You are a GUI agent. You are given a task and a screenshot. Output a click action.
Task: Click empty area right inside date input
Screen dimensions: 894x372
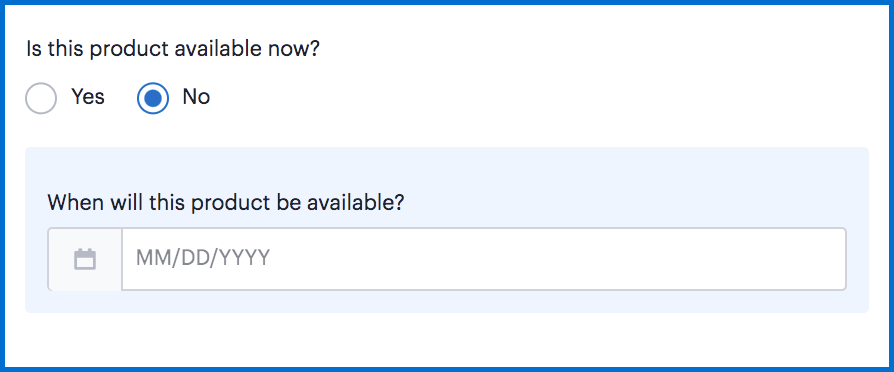coord(570,259)
